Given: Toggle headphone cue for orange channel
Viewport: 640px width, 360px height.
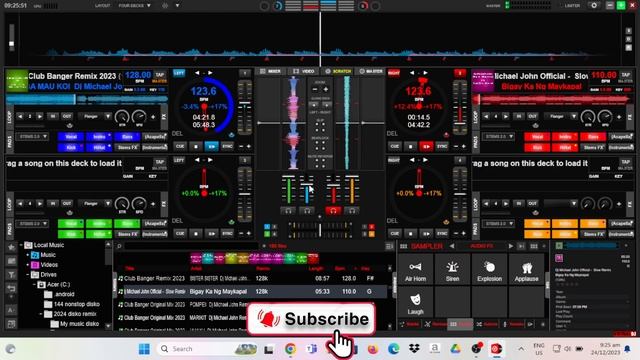Looking at the screenshot, I should (351, 211).
